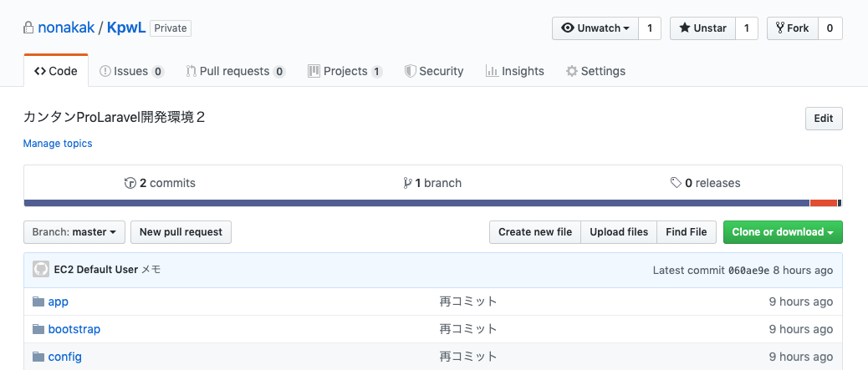Click the orange-red language bar segment
Viewport: 868px width, 370px height.
[824, 203]
